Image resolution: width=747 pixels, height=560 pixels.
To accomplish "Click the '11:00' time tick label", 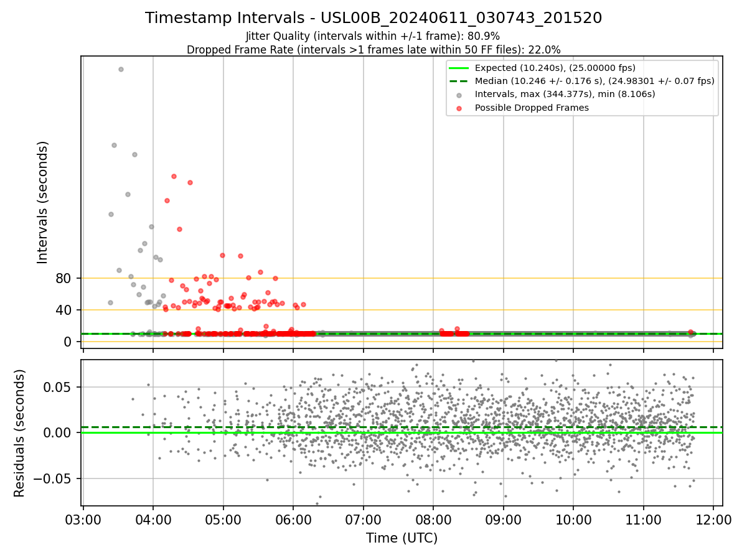I will point(644,519).
